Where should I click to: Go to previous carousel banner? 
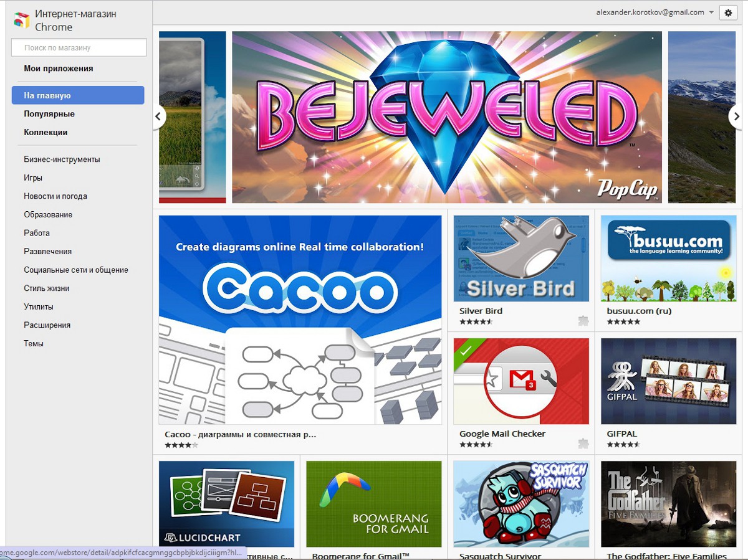(x=158, y=116)
